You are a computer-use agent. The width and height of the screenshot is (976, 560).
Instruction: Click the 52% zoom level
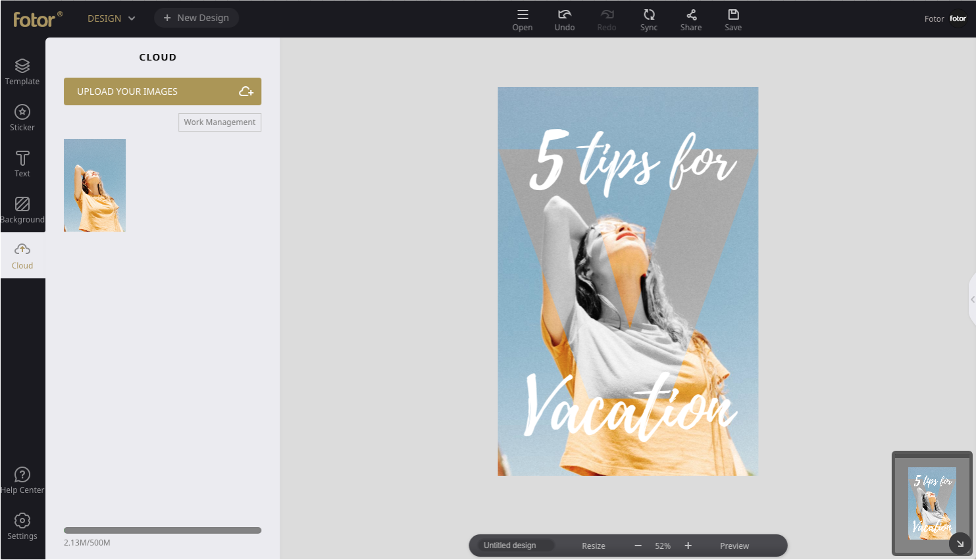coord(663,546)
